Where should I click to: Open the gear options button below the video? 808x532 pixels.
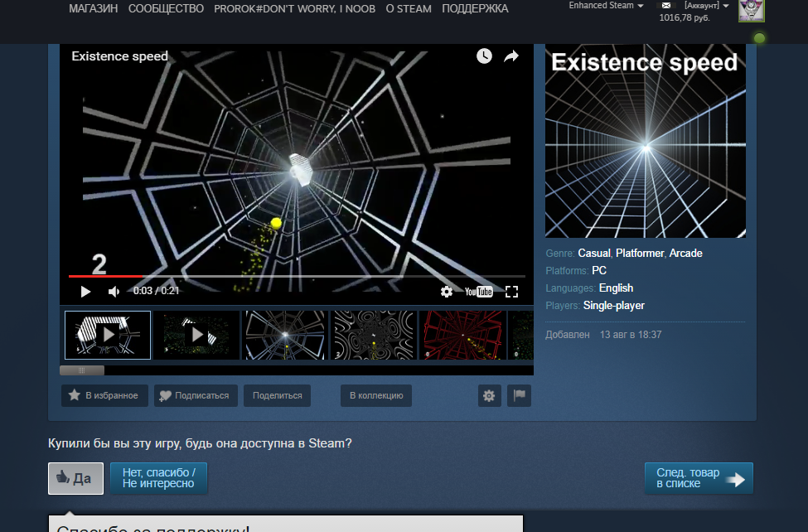pyautogui.click(x=490, y=395)
